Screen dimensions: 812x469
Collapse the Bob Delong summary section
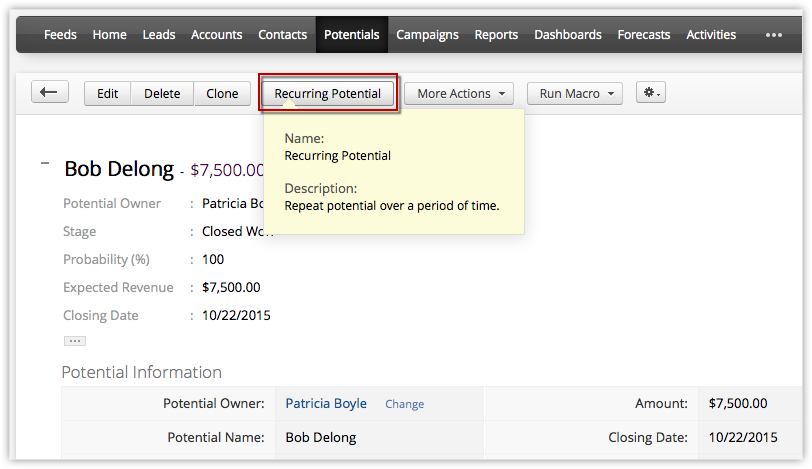tap(45, 162)
